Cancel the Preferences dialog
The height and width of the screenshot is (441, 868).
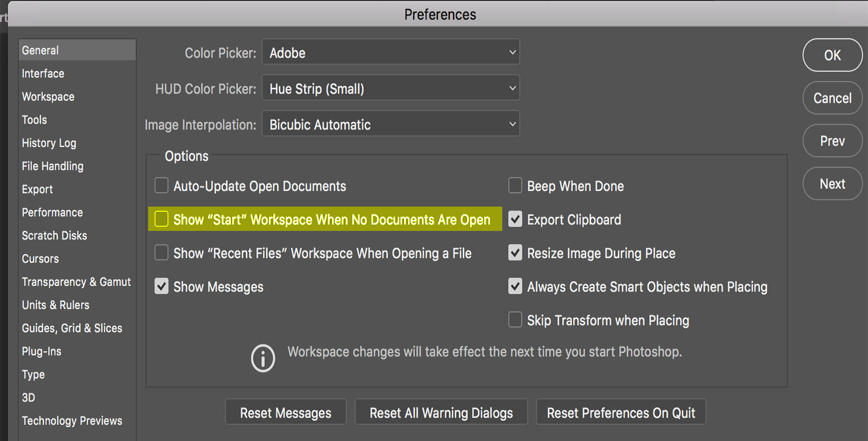(x=833, y=98)
